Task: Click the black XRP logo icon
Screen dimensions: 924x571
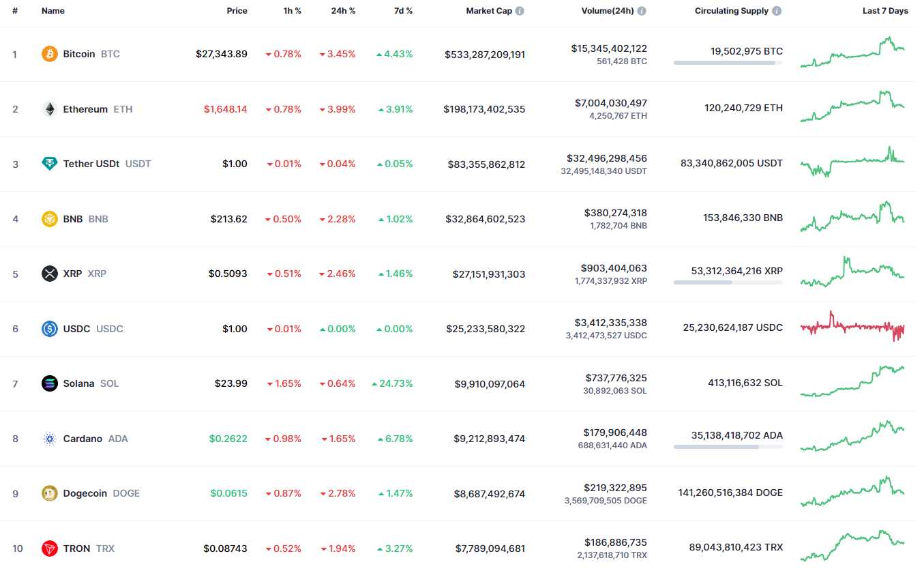Action: click(50, 274)
